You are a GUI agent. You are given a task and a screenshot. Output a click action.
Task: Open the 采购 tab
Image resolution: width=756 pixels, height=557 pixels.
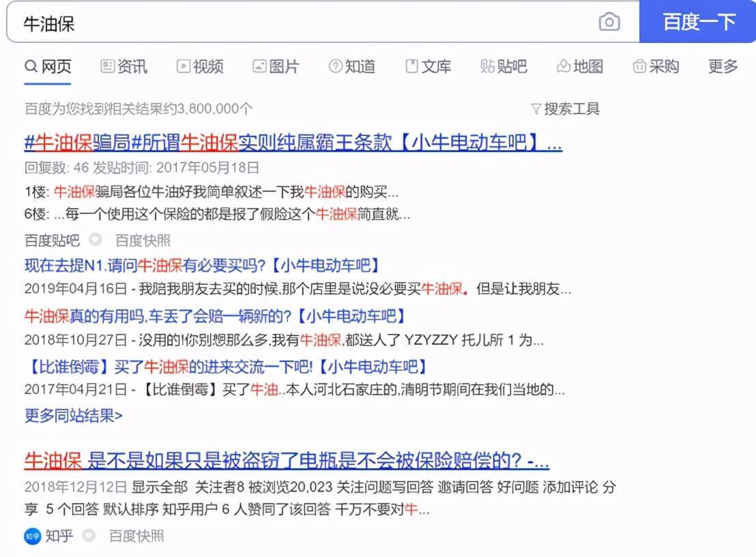(656, 66)
